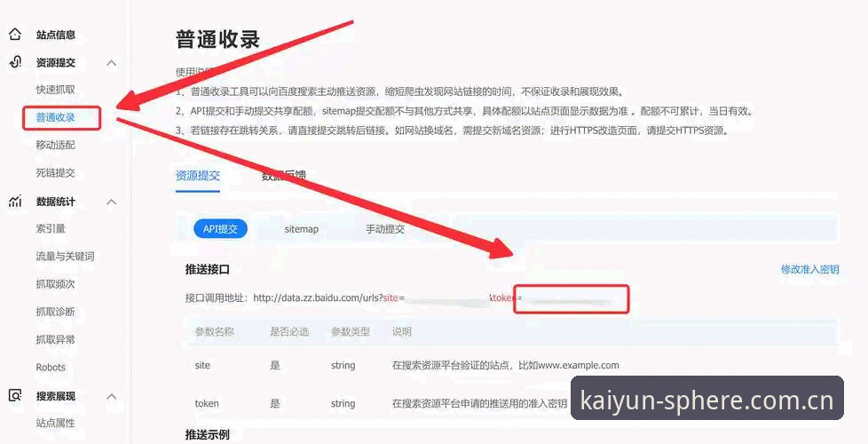The height and width of the screenshot is (444, 868).
Task: Switch to the 数据反馈 tab
Action: coord(283,176)
